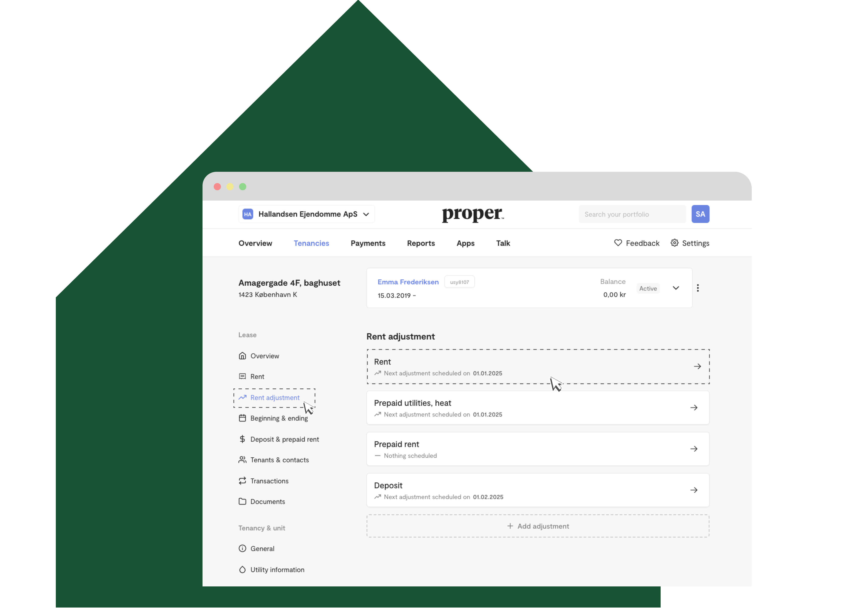Open the Apps tab
Image resolution: width=868 pixels, height=608 pixels.
coord(465,243)
